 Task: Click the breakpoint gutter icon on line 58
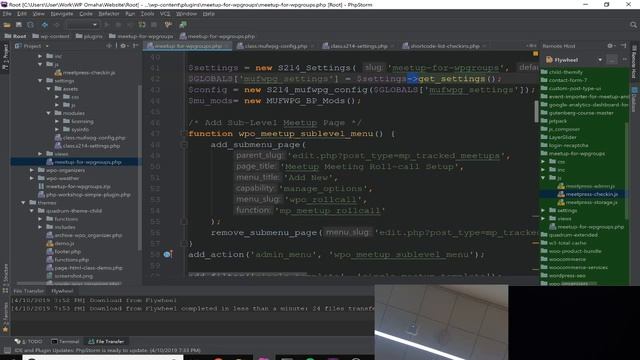tap(167, 255)
